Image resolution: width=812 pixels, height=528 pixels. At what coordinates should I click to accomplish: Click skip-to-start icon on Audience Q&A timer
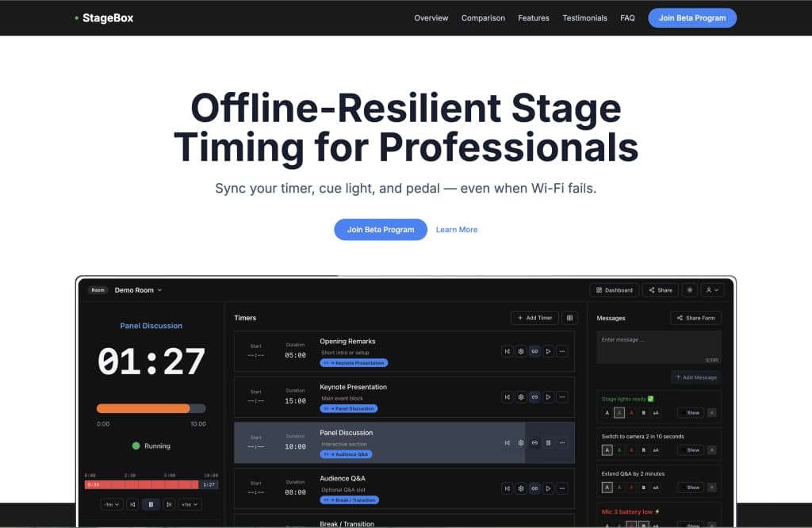pyautogui.click(x=508, y=488)
